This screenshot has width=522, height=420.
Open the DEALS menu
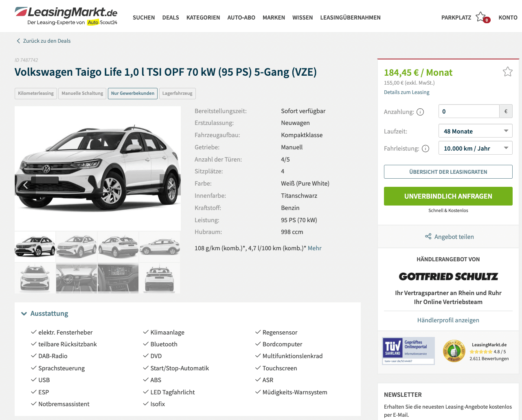pos(171,17)
